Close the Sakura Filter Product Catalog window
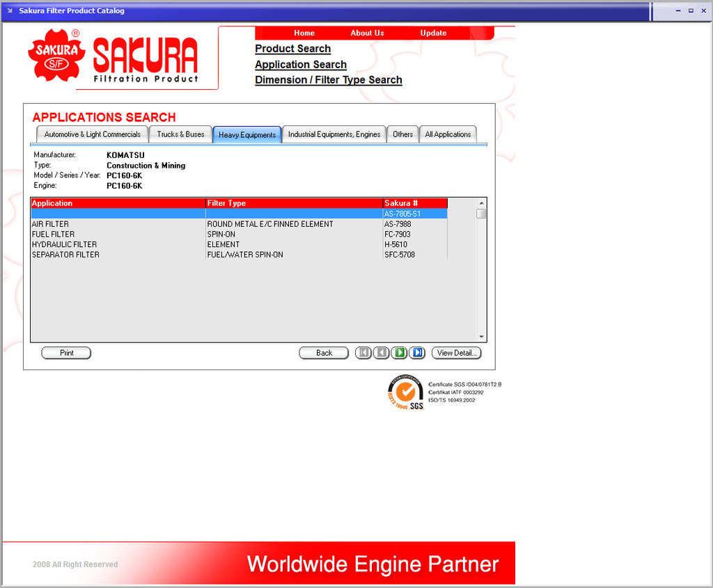The height and width of the screenshot is (588, 713). click(x=703, y=10)
